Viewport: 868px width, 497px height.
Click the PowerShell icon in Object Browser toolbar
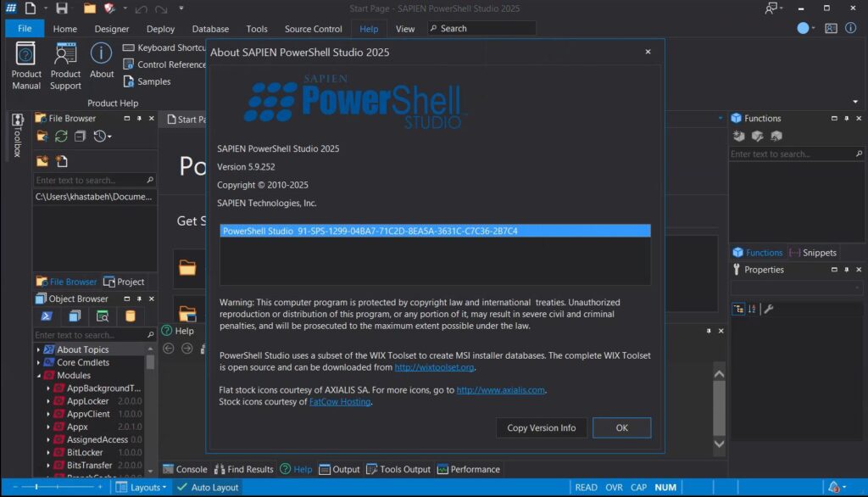click(x=47, y=316)
